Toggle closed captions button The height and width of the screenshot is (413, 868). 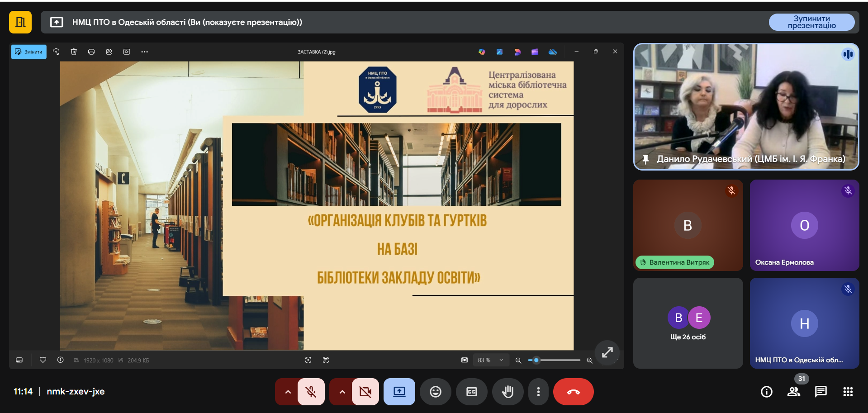[471, 392]
